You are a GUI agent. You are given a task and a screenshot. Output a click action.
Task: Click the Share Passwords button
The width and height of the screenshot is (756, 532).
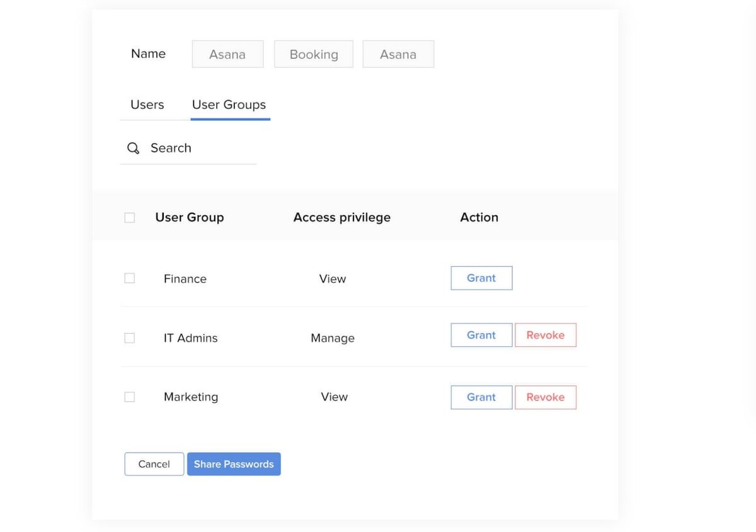[x=234, y=464]
